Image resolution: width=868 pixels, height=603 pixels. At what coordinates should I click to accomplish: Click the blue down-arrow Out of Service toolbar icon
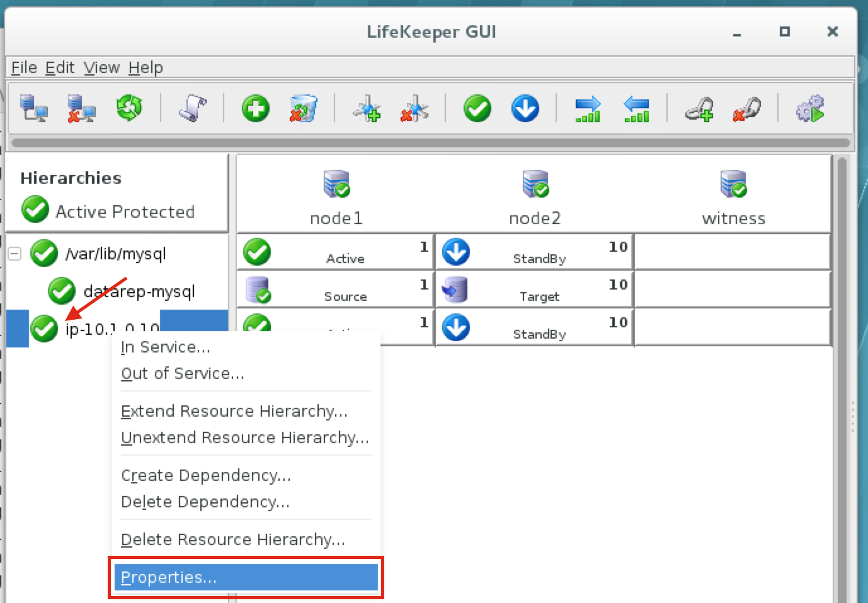pyautogui.click(x=525, y=108)
